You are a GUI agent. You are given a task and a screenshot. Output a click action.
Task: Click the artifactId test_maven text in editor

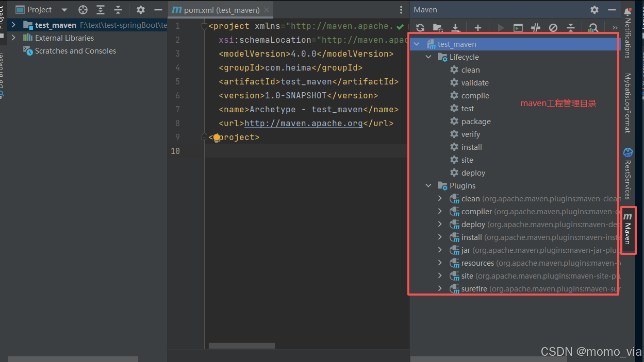click(x=306, y=82)
